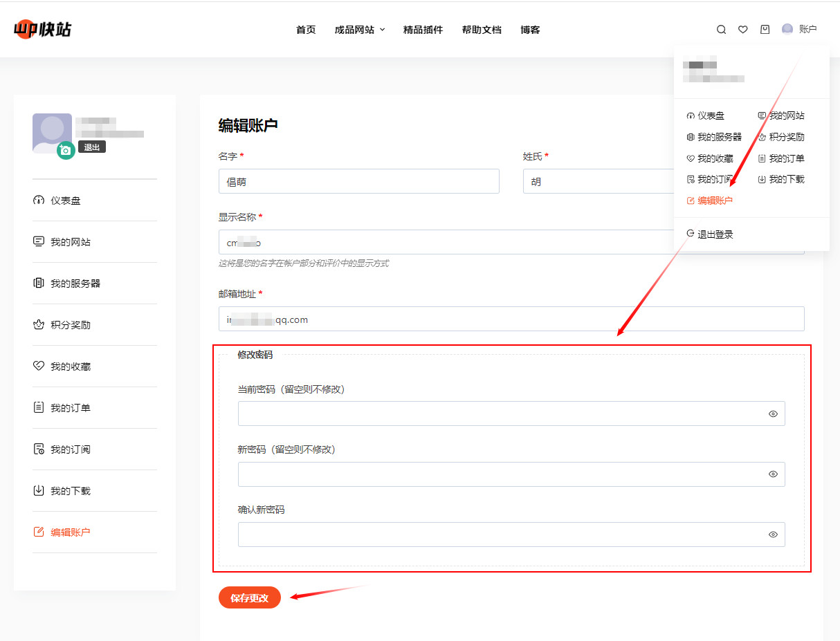Click the 邮箱地址 input field
The height and width of the screenshot is (641, 840).
click(x=511, y=319)
